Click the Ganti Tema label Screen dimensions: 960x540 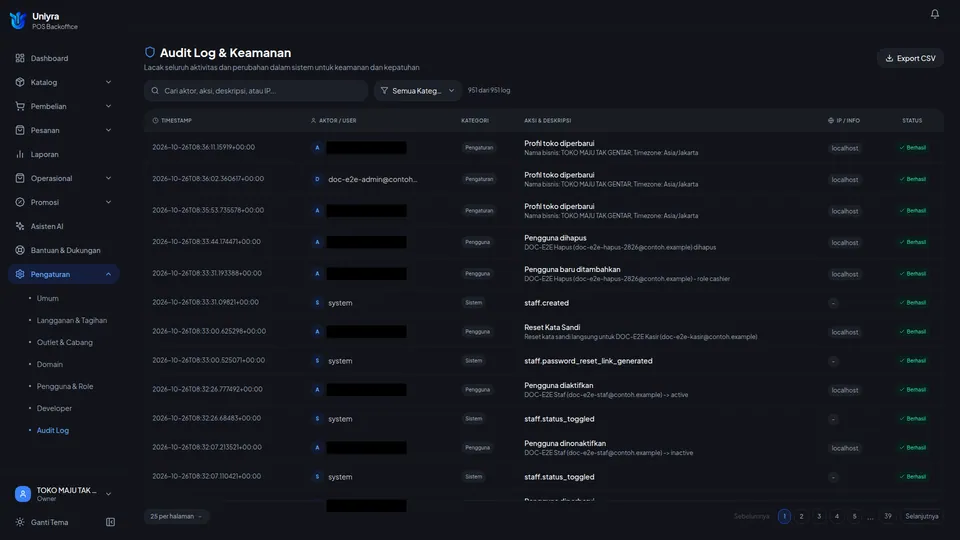tap(50, 522)
